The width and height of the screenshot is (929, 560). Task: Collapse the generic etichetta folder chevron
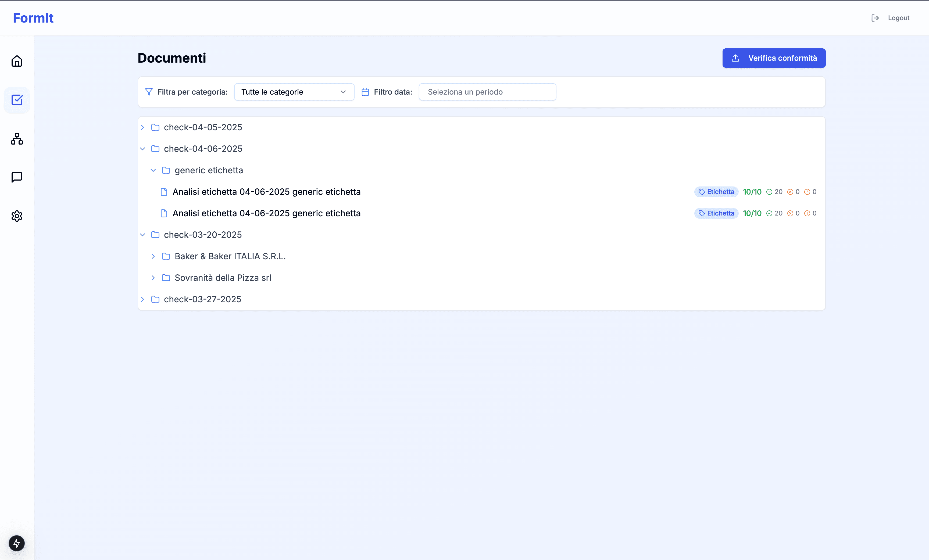[x=153, y=170]
